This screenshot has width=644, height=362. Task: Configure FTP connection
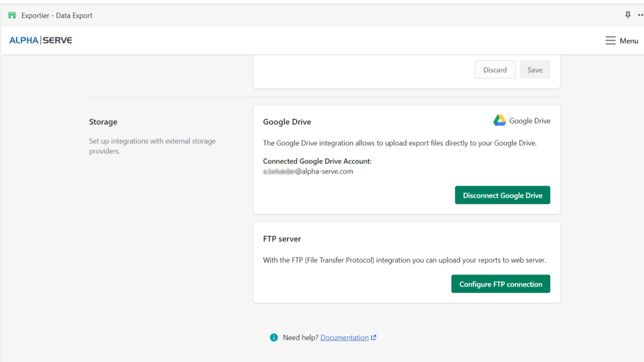coord(501,284)
